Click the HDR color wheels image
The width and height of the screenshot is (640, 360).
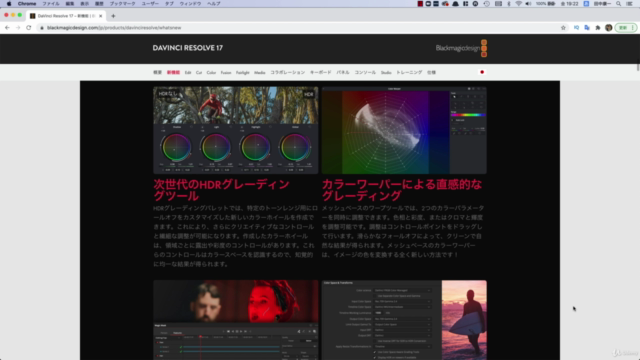click(x=236, y=130)
